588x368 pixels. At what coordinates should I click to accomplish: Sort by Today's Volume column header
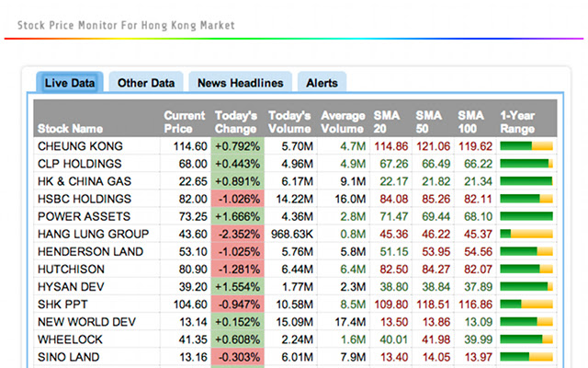[289, 122]
